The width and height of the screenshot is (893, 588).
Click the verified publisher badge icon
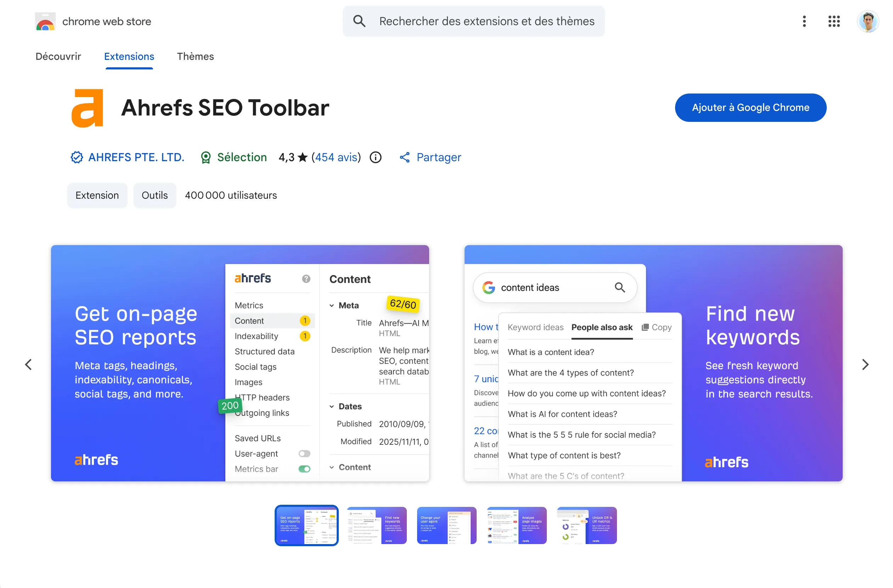pos(77,158)
